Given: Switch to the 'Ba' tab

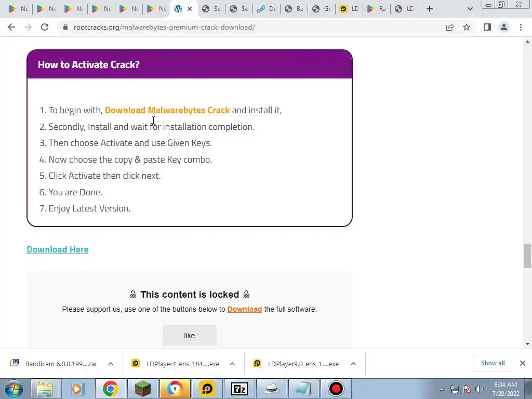Looking at the screenshot, I should pyautogui.click(x=294, y=9).
